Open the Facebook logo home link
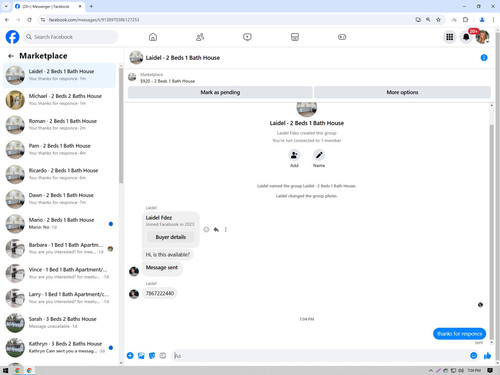Viewport: 500px width, 375px height. [x=12, y=37]
